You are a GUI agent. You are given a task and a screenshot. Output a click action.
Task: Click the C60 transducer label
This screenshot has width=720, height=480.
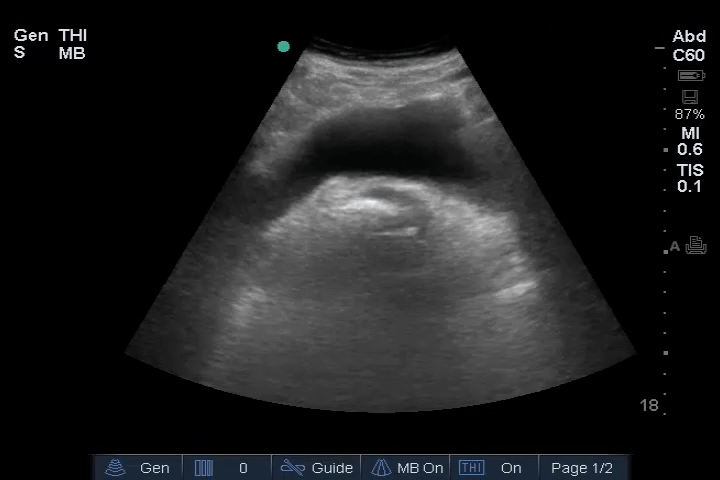click(689, 56)
